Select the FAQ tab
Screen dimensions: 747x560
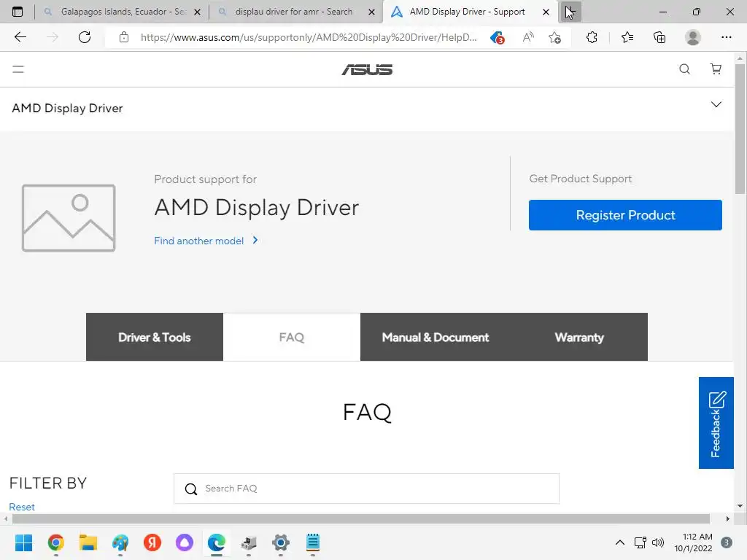point(292,337)
